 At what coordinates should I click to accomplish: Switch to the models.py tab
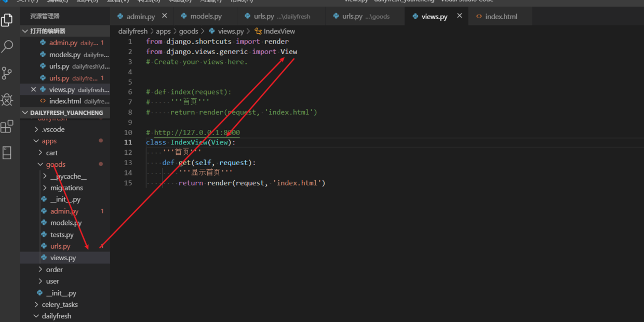coord(206,17)
